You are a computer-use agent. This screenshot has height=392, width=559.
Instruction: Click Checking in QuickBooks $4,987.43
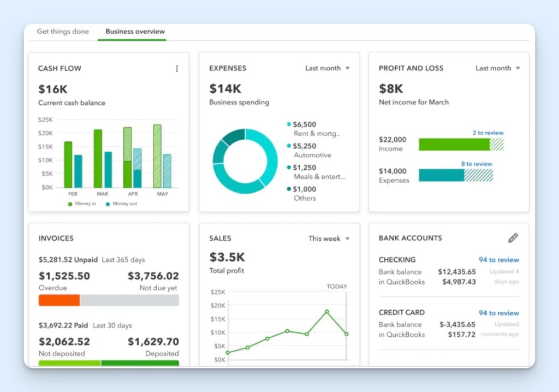click(459, 282)
